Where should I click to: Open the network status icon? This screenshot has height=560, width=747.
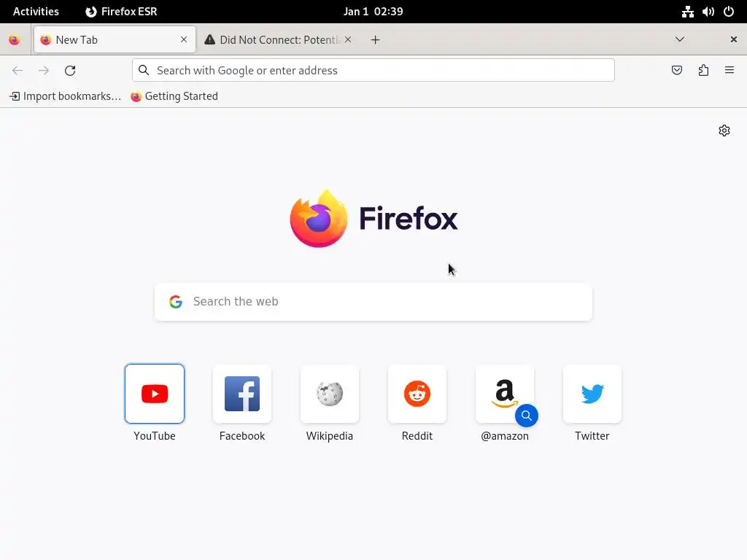click(687, 12)
